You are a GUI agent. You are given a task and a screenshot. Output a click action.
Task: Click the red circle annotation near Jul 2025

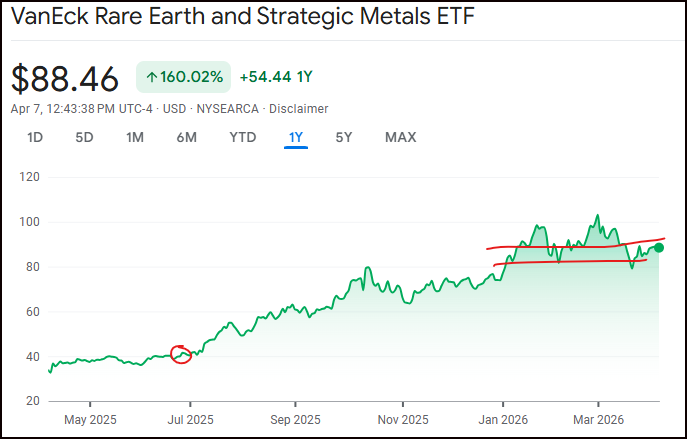181,354
